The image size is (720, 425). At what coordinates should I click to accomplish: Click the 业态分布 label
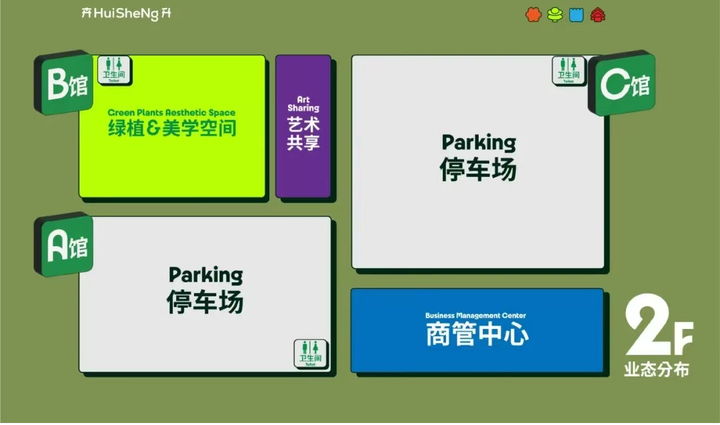[656, 369]
